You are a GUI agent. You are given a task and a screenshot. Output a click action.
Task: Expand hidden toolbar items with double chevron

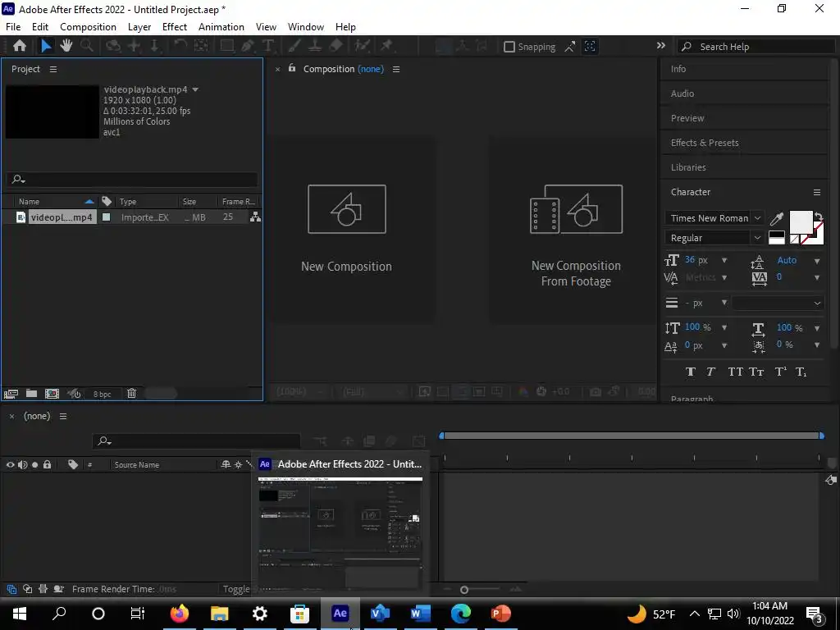click(x=661, y=46)
